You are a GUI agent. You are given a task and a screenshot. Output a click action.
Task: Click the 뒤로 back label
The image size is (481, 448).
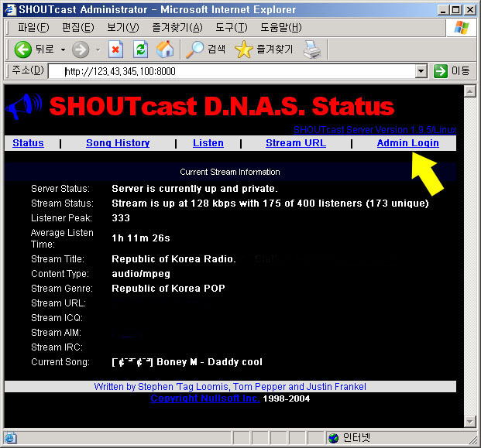tap(45, 49)
